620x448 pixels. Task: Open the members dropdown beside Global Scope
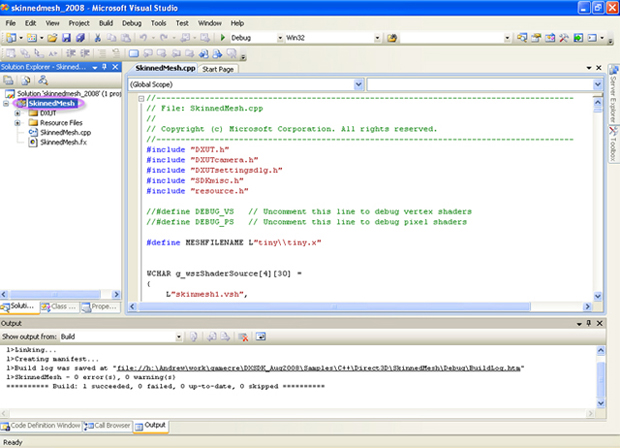597,84
